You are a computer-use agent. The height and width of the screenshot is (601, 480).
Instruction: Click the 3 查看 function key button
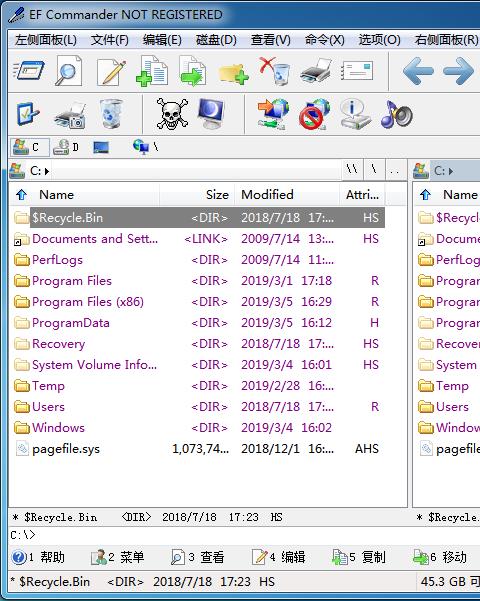197,557
